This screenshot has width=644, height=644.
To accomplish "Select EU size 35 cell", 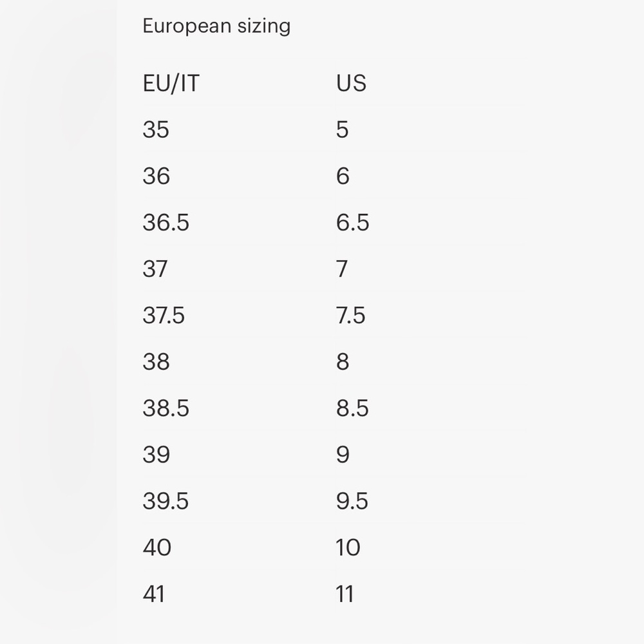I will [156, 129].
